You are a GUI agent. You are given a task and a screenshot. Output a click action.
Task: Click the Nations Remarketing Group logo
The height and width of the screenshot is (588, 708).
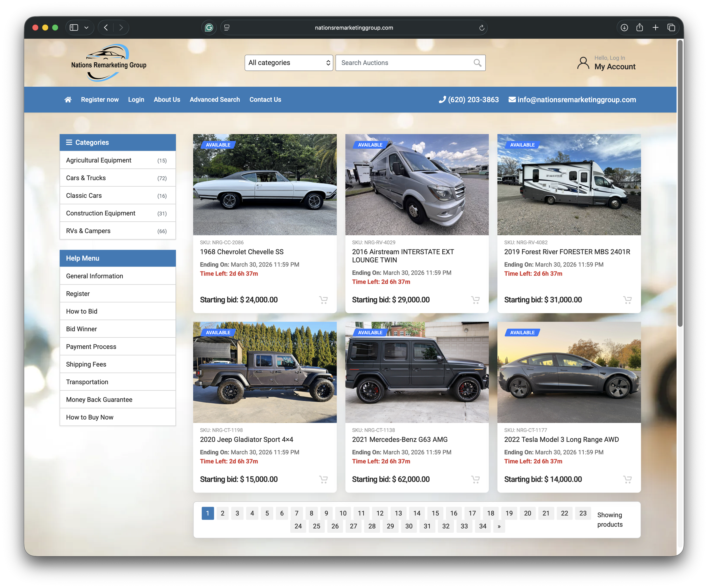click(108, 63)
